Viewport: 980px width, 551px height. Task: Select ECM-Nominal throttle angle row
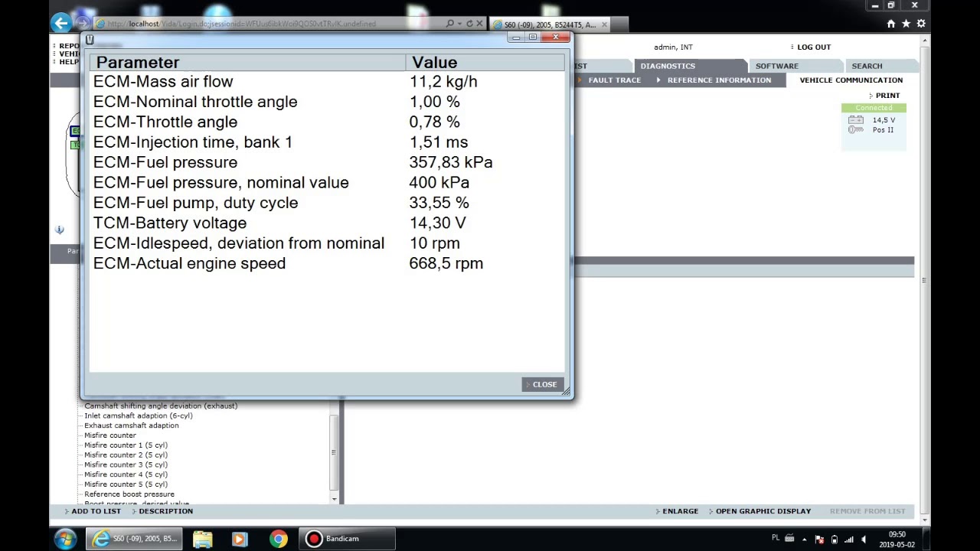327,102
